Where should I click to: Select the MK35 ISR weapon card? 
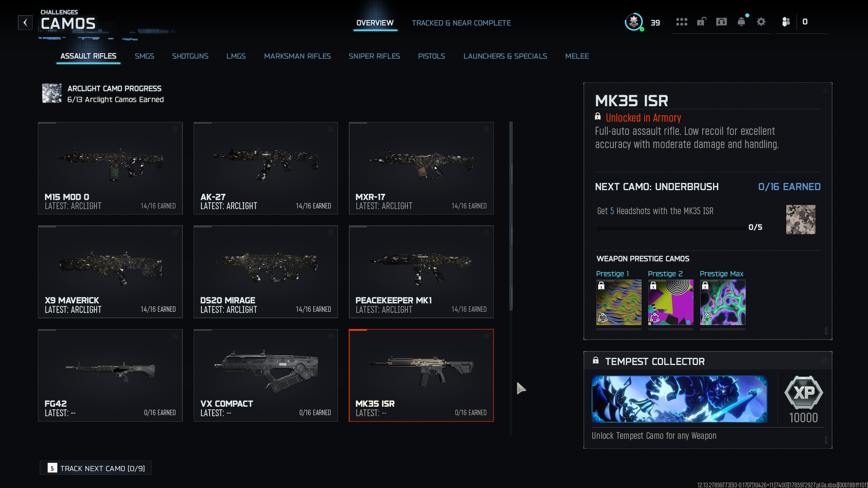coord(421,375)
